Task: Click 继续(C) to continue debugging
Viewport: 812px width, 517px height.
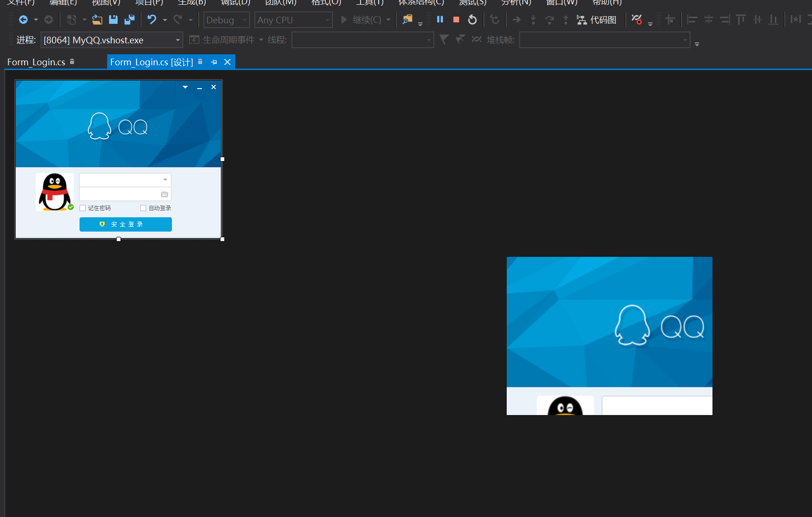Action: (x=361, y=20)
